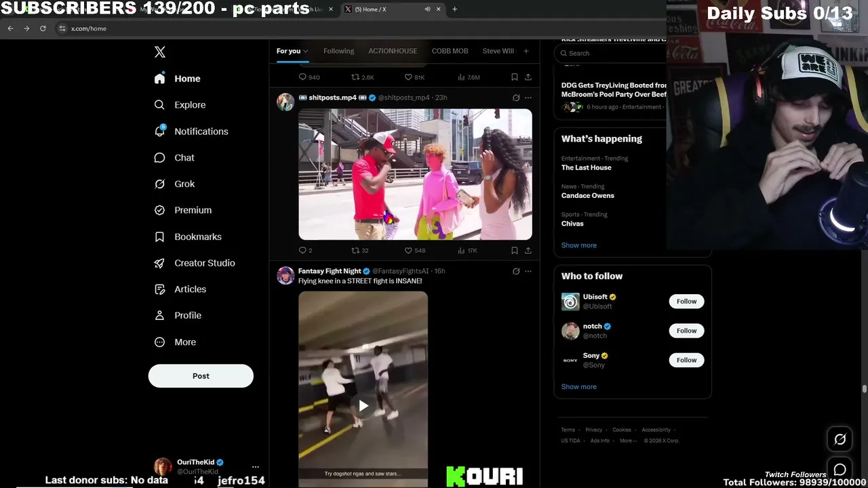Switch to the AC7IONHOUSE tab
This screenshot has height=488, width=868.
(393, 51)
